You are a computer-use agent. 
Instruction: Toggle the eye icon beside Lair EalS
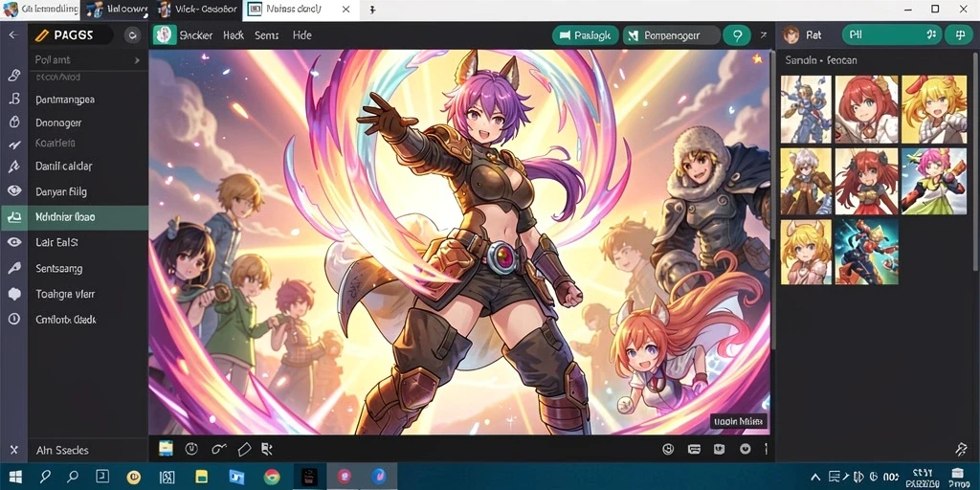coord(13,242)
